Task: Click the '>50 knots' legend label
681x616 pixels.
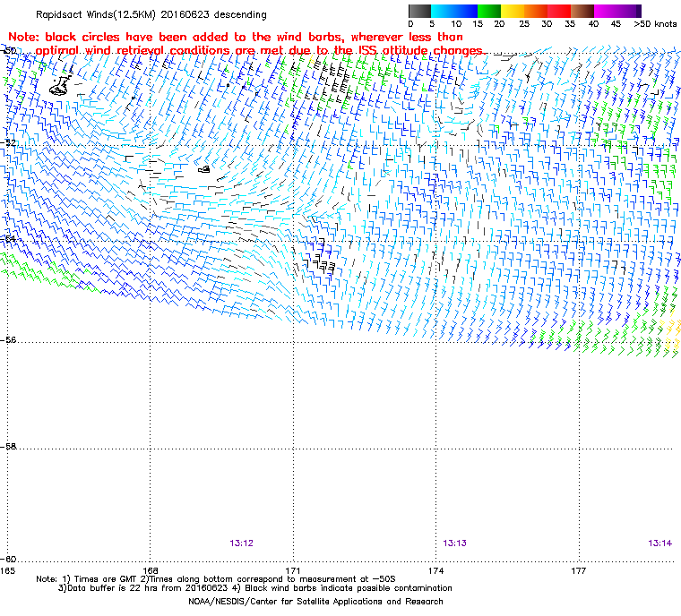Action: pos(655,24)
